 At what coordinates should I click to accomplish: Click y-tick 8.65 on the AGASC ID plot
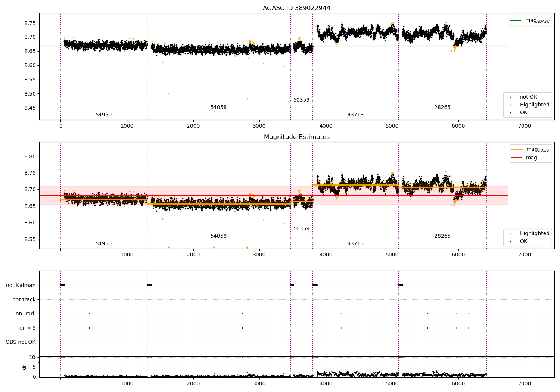30,52
